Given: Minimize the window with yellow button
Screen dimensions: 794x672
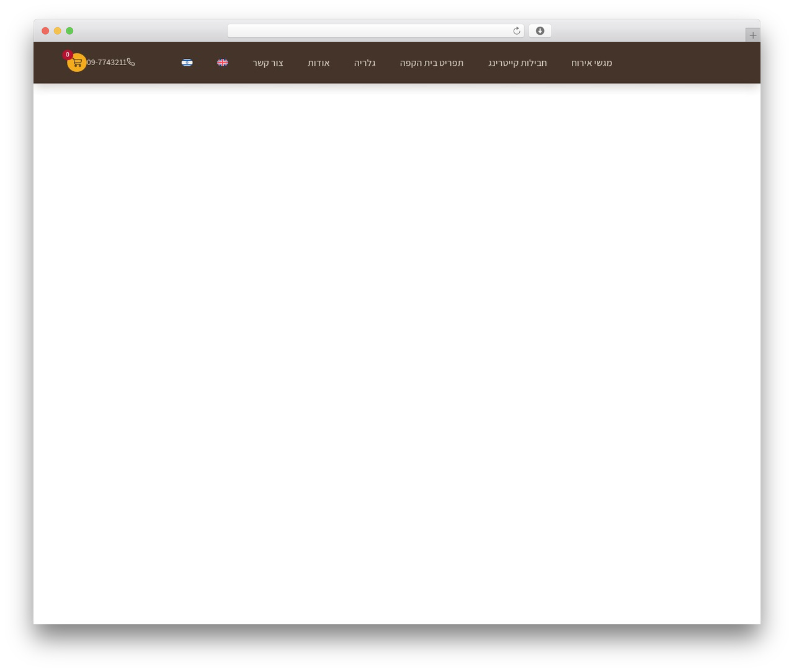Looking at the screenshot, I should (x=58, y=31).
